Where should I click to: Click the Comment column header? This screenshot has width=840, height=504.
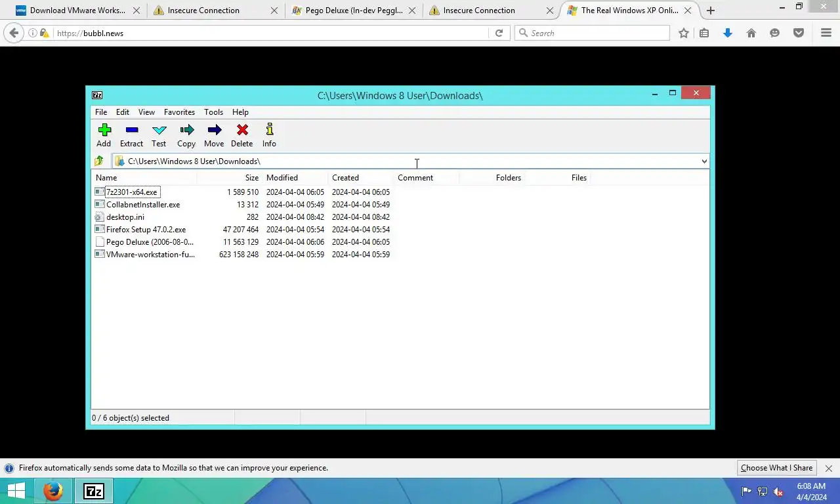(427, 178)
